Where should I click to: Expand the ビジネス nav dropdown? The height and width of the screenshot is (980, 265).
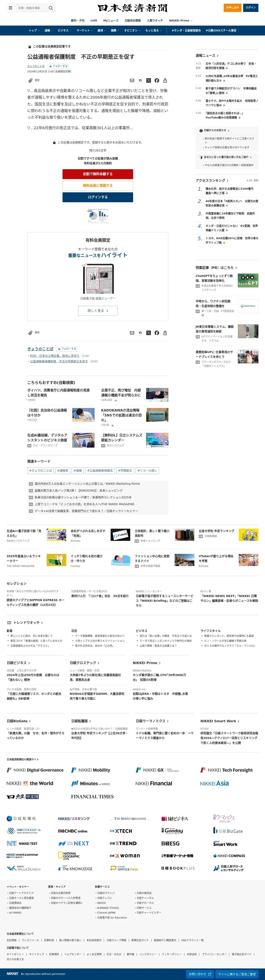64,30
